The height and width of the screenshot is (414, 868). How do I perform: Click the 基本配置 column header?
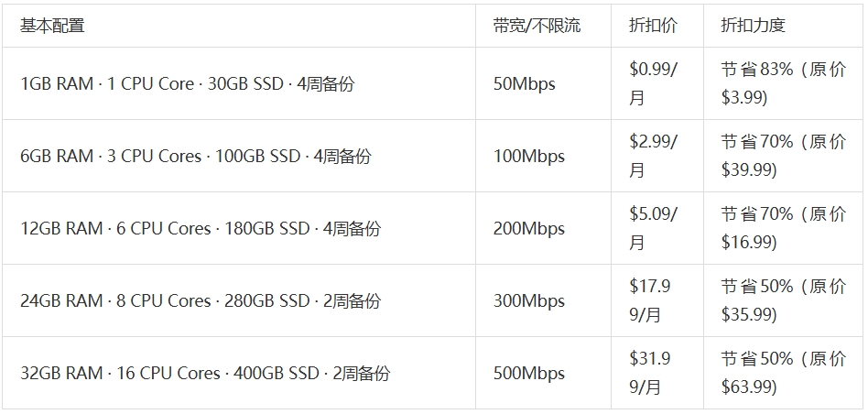pyautogui.click(x=52, y=26)
